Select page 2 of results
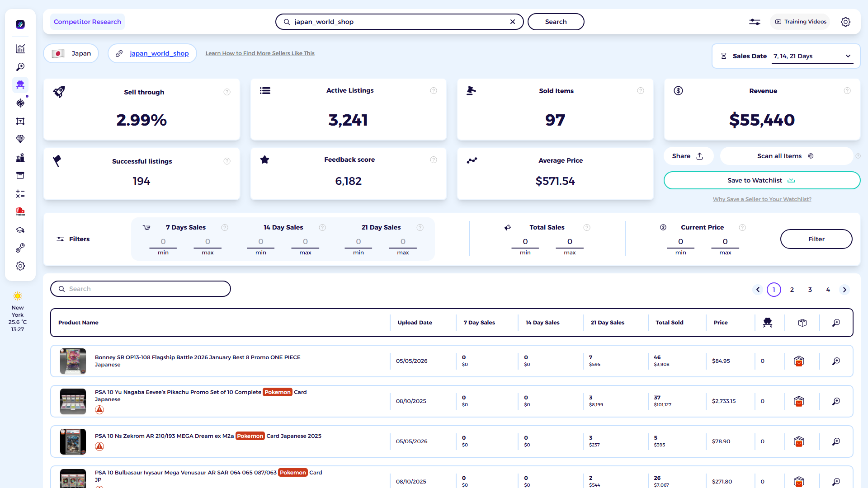The image size is (868, 488). pos(792,290)
